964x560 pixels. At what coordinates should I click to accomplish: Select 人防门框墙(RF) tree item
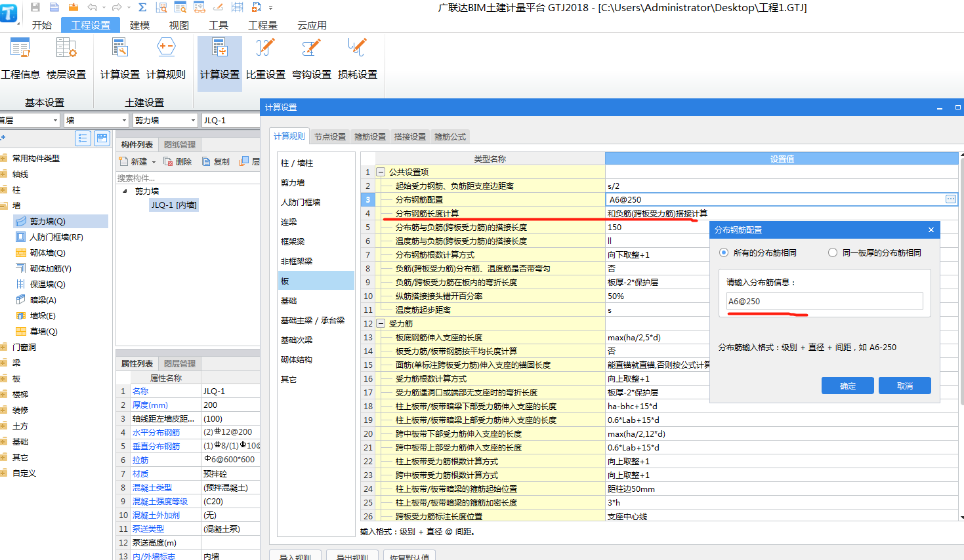56,237
